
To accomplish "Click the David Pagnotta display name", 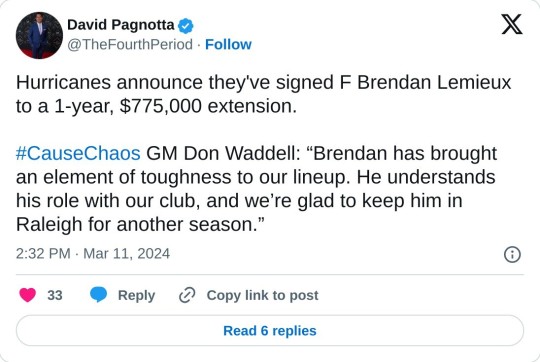I will point(121,25).
